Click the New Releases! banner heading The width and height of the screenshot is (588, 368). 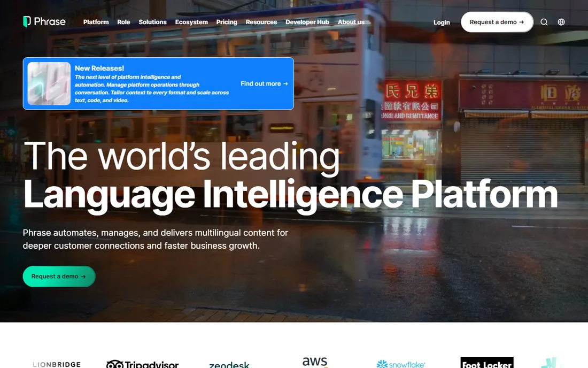99,68
